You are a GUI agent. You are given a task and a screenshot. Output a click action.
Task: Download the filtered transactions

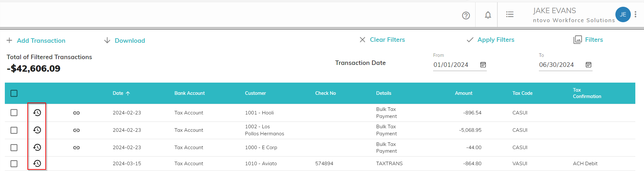pos(125,40)
